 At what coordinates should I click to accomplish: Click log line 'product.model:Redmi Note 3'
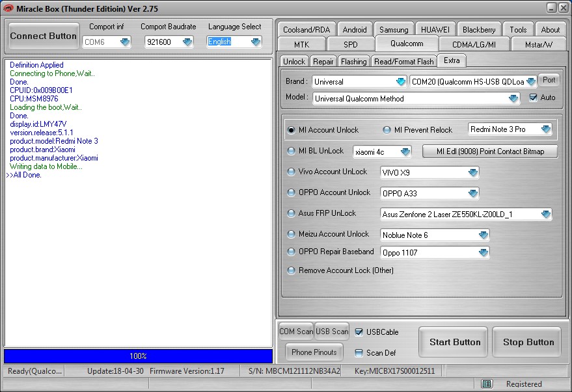point(54,141)
